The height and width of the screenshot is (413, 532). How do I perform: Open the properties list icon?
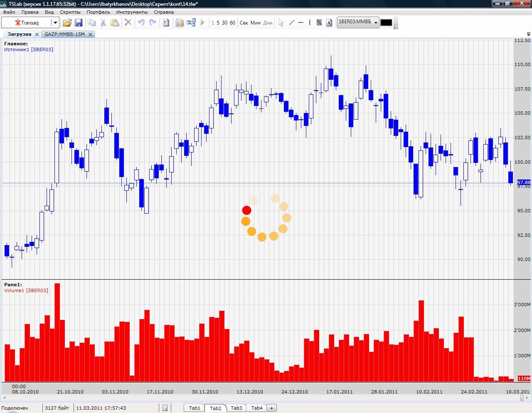coord(166,22)
